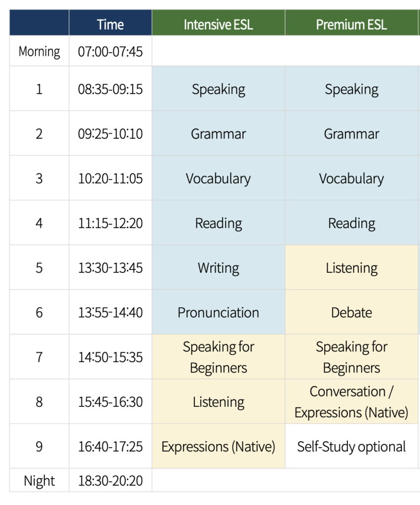Select the Debate class cell

click(x=351, y=313)
